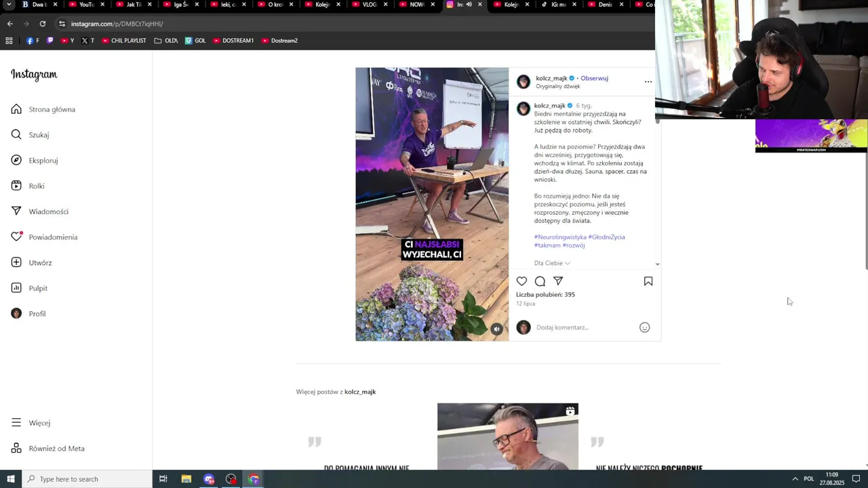Viewport: 868px width, 488px height.
Task: Click taskbar Type here to search box
Action: 87,479
